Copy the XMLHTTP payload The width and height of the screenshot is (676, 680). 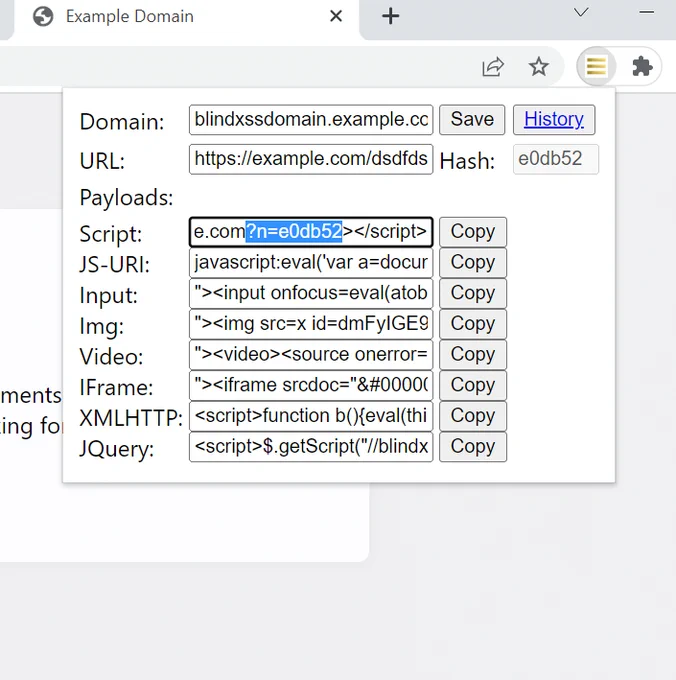point(473,416)
